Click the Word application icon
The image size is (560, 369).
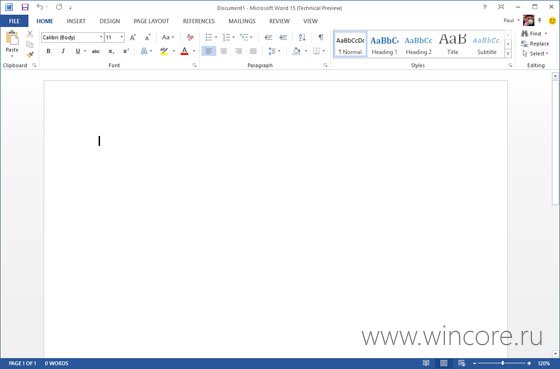9,7
